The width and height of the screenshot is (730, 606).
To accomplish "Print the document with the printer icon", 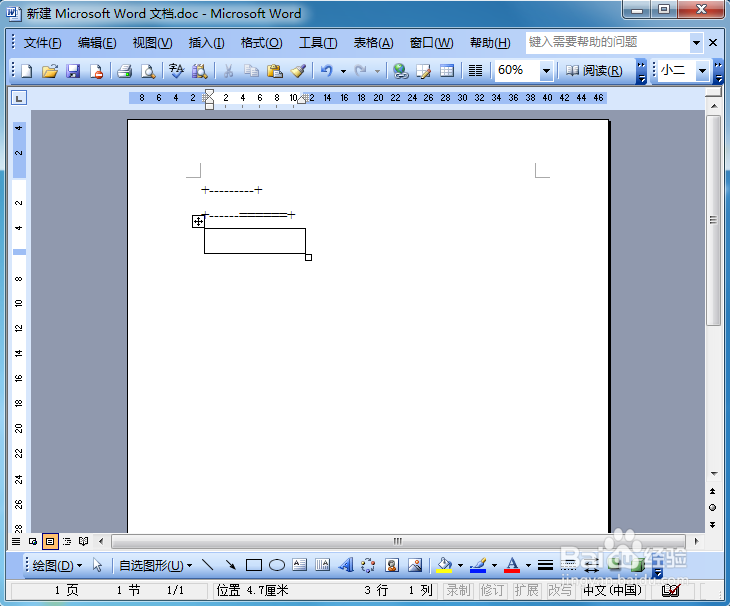I will point(124,71).
